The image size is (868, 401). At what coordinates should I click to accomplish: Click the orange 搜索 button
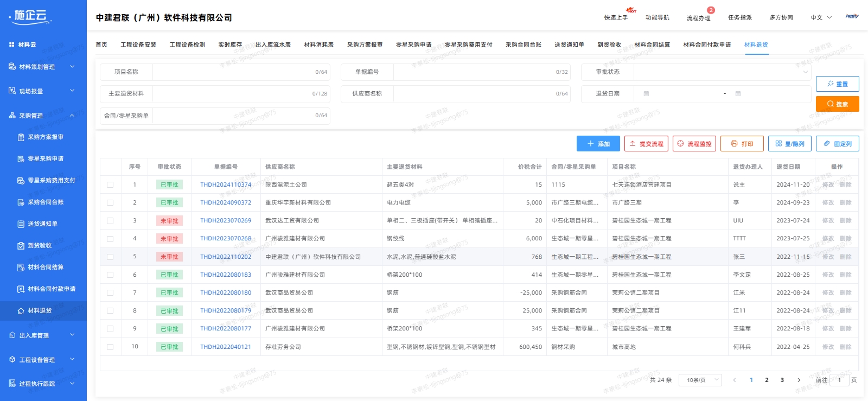(837, 104)
